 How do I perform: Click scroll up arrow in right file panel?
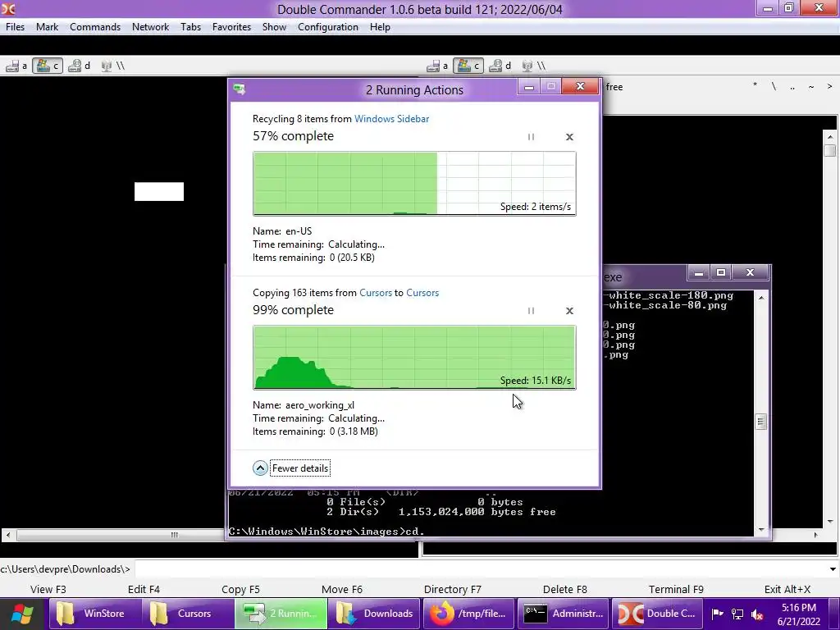coord(830,137)
